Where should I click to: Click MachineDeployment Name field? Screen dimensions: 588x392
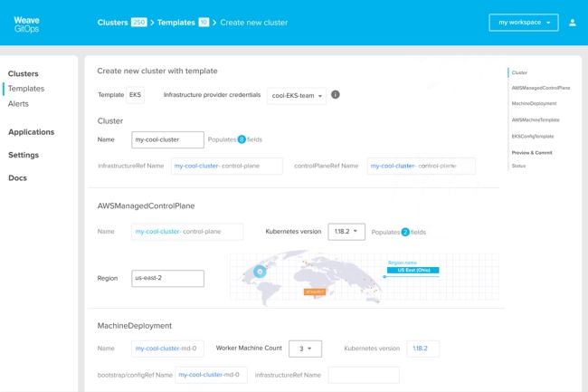click(x=167, y=349)
